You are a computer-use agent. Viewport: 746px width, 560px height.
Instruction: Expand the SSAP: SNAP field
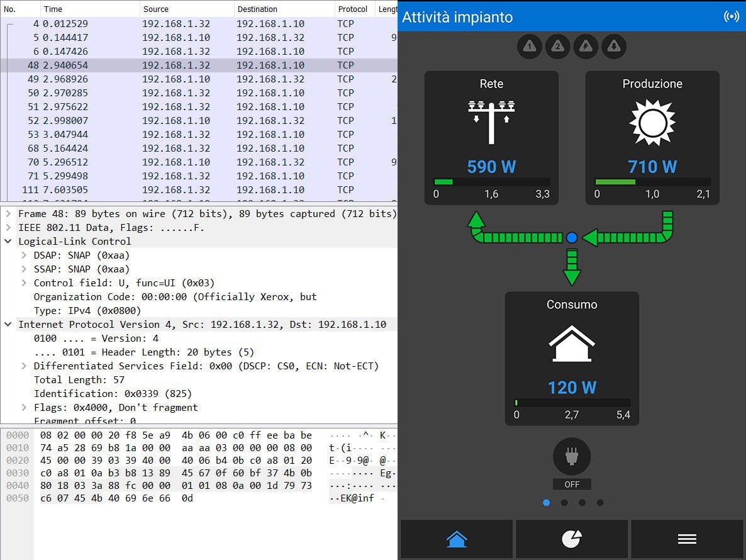pos(24,269)
